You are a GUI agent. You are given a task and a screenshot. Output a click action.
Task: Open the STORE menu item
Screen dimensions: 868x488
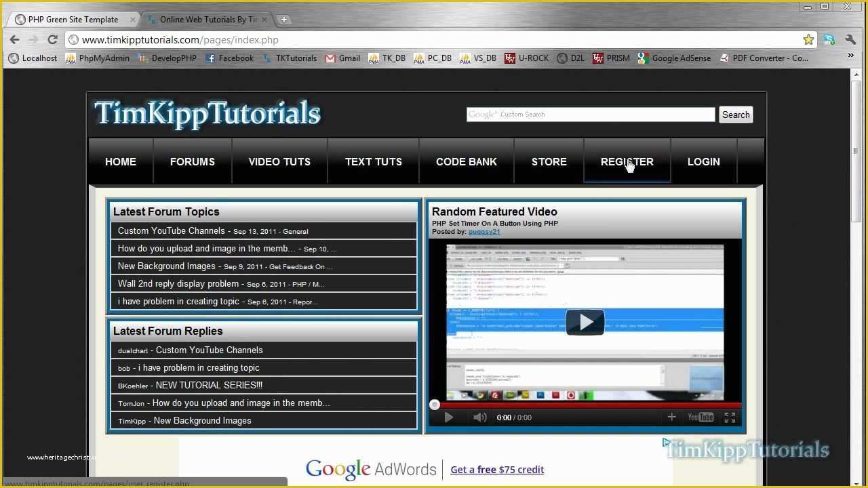pos(549,162)
